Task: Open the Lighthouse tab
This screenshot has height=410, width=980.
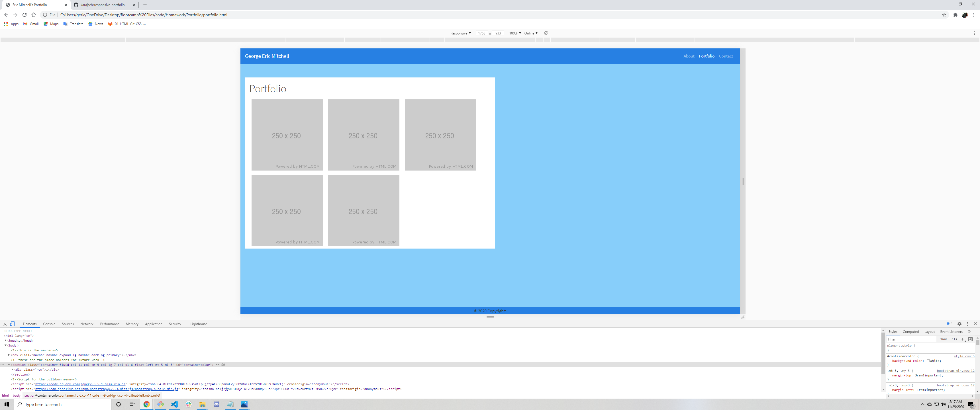Action: pos(199,324)
